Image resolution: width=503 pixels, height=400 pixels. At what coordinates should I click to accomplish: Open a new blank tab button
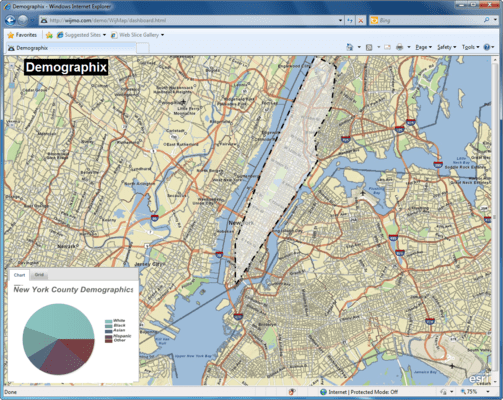143,48
